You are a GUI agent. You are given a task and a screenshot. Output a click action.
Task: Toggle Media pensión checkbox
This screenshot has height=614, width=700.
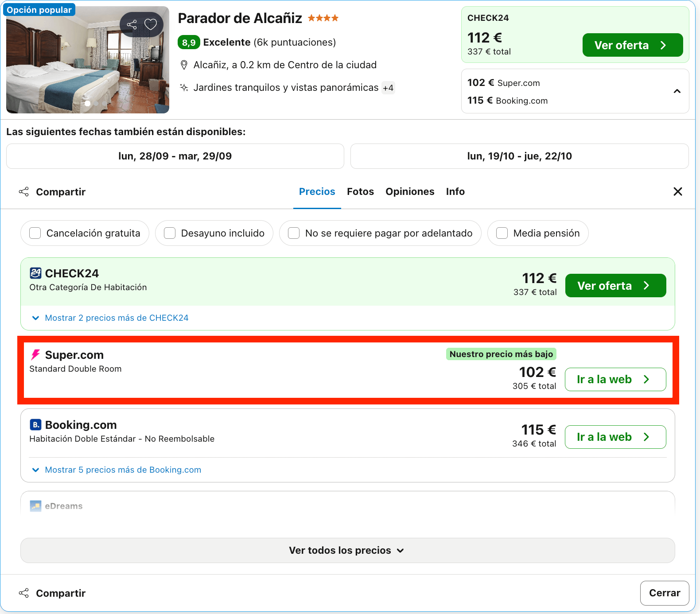[x=502, y=233]
